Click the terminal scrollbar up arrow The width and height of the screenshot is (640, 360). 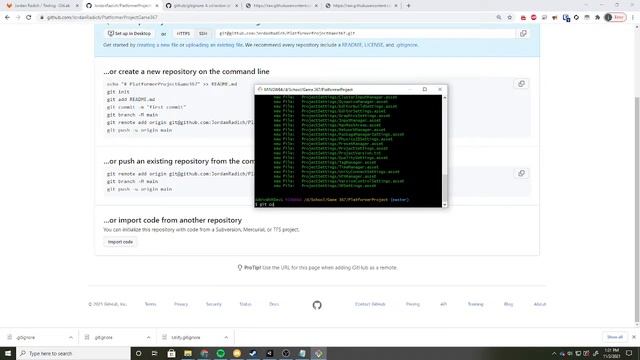click(444, 98)
